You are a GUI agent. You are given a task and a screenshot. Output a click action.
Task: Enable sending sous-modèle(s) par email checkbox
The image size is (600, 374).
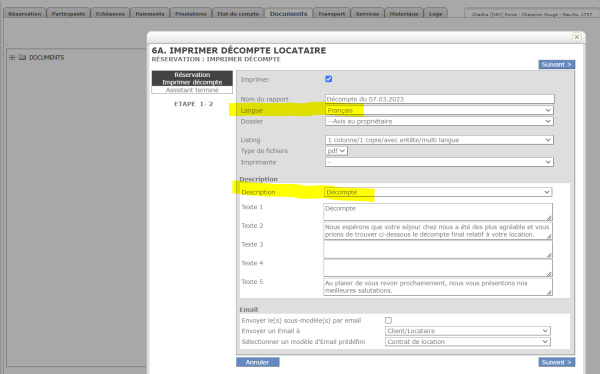pos(388,320)
